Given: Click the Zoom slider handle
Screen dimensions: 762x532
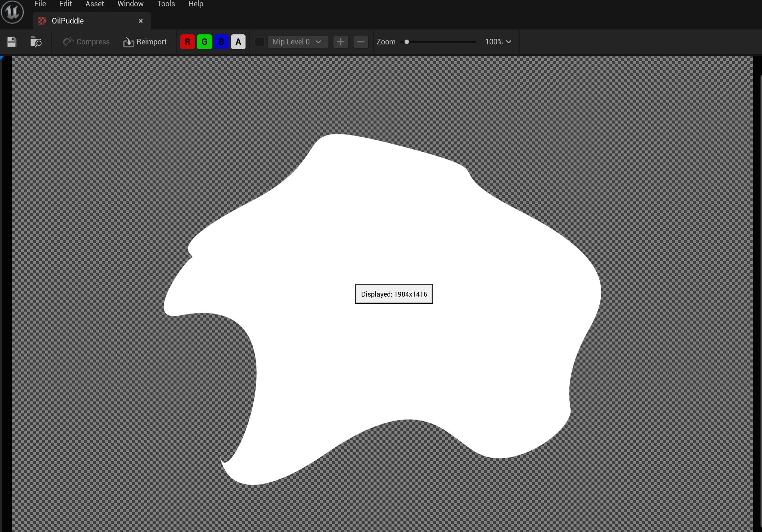Looking at the screenshot, I should pyautogui.click(x=407, y=42).
